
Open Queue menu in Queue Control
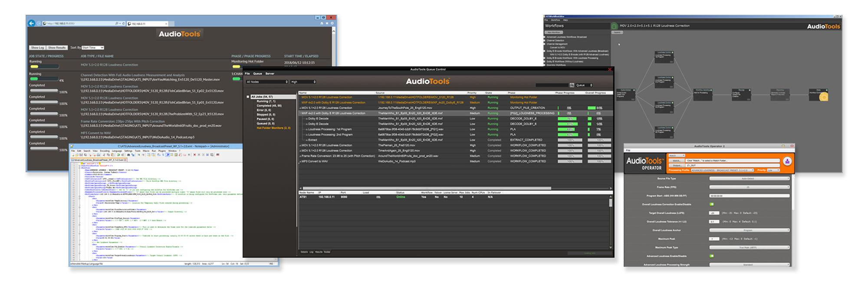(x=257, y=74)
